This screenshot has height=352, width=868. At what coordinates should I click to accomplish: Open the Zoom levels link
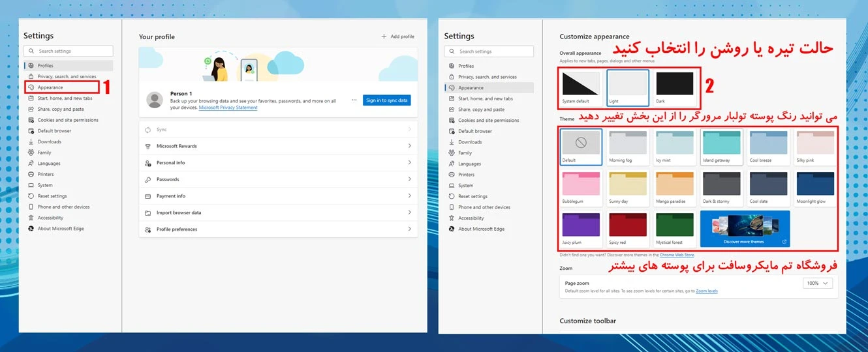click(707, 291)
